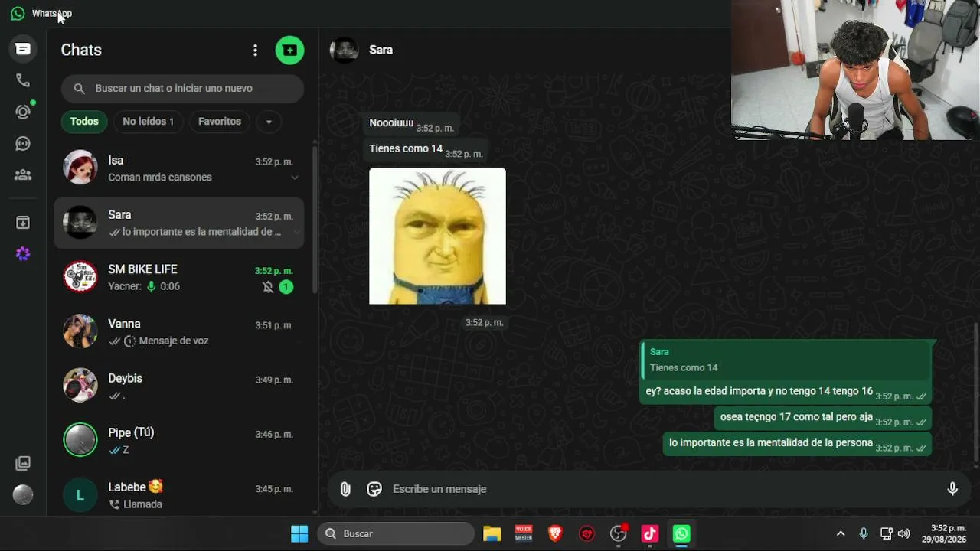Start a new chat with green button
Viewport: 980px width, 551px height.
click(x=289, y=51)
